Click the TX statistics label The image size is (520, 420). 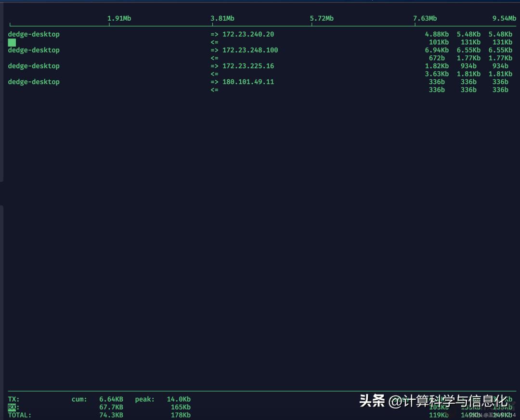coord(13,399)
